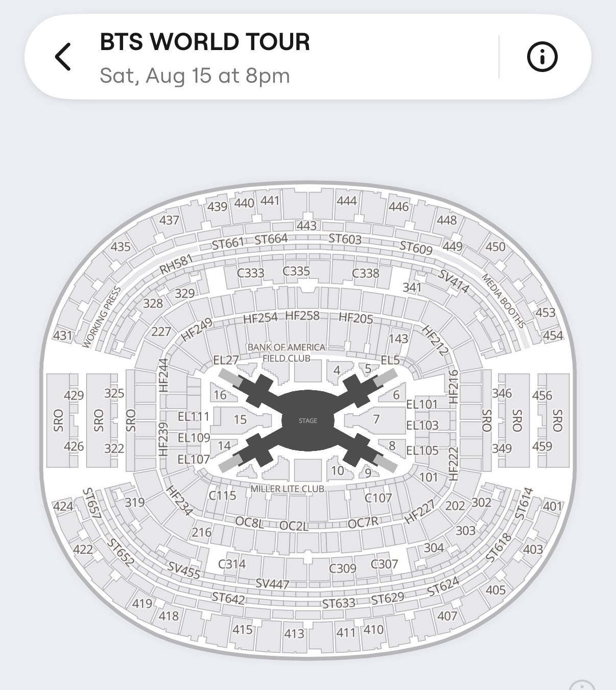Select the central STAGE area
Viewport: 616px width, 690px height.
coord(308,420)
